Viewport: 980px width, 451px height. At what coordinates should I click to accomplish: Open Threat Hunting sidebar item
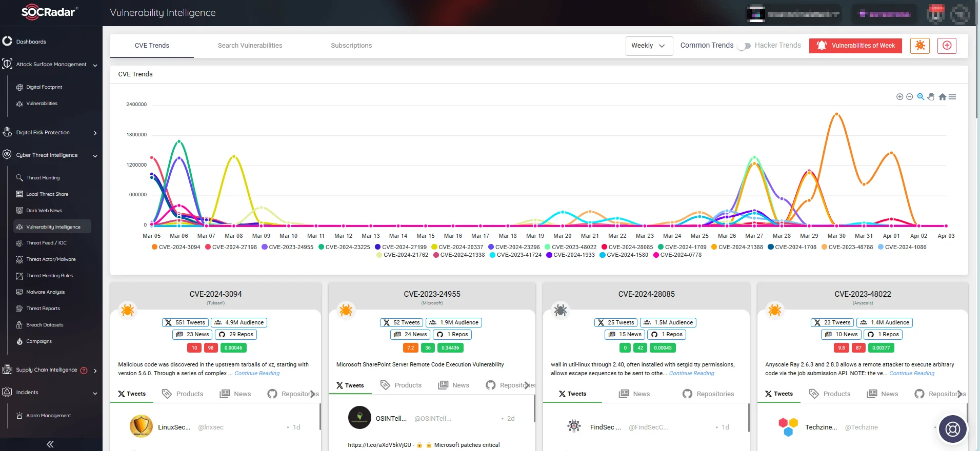(x=43, y=178)
